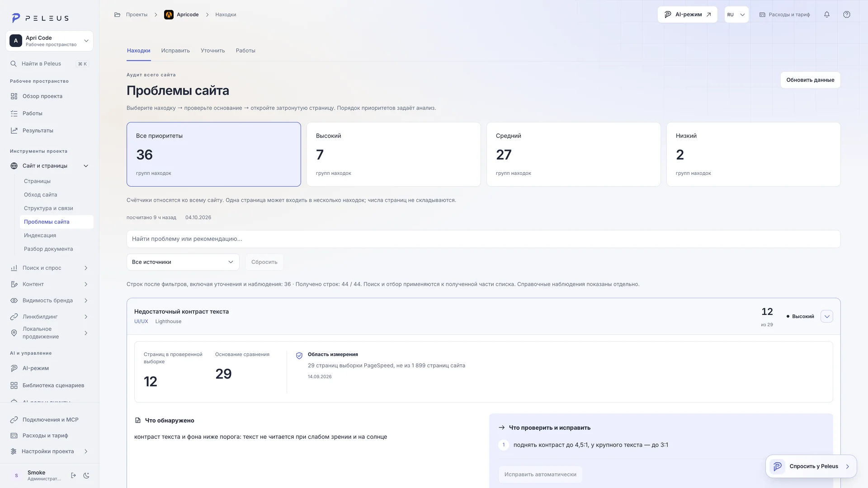Click the folder icon before Проекты

point(118,14)
